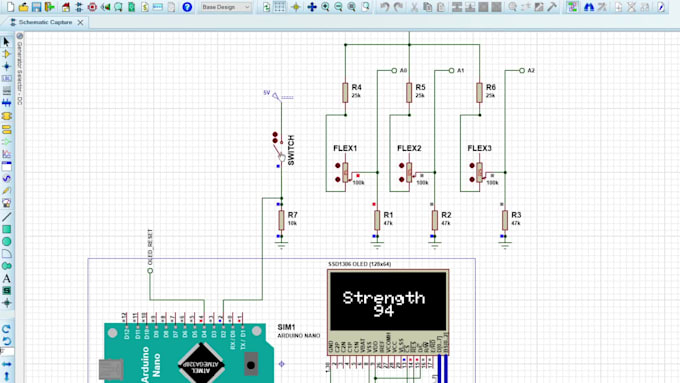Click the Arduino Nano reset button
Screen dimensions: 680x383
(251, 364)
